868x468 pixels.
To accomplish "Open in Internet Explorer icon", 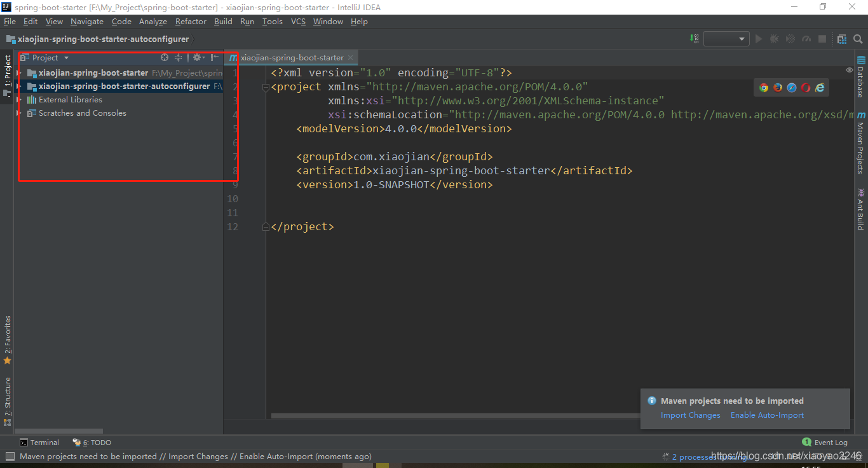I will 820,88.
